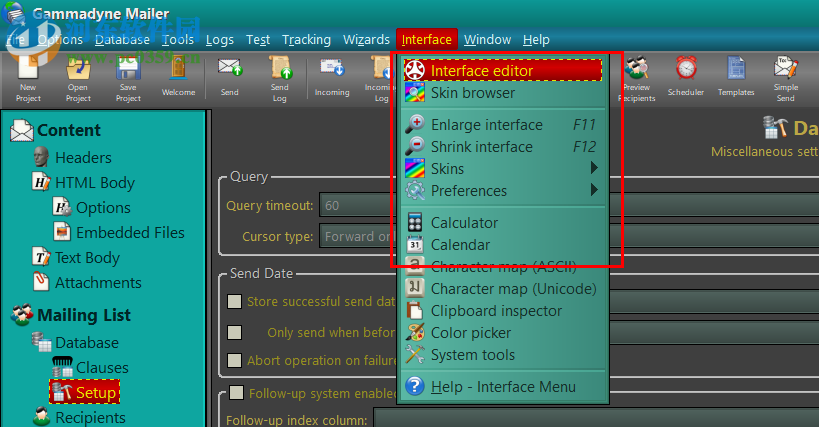Click the Attachments paperclip icon in sidebar

click(41, 282)
